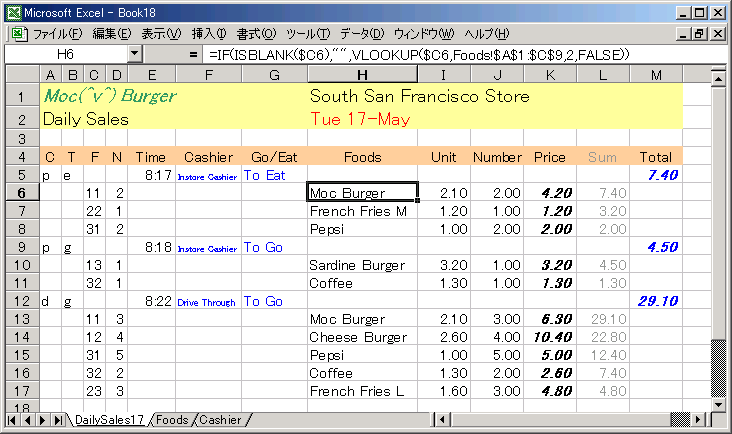
Task: Close the workbook document window
Action: pos(718,34)
